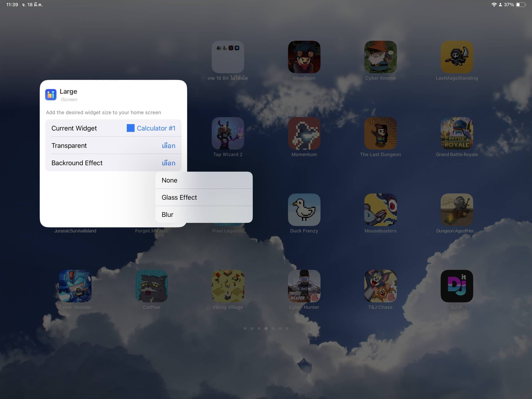Open the MineGeon app icon
532x399 pixels.
click(x=304, y=57)
